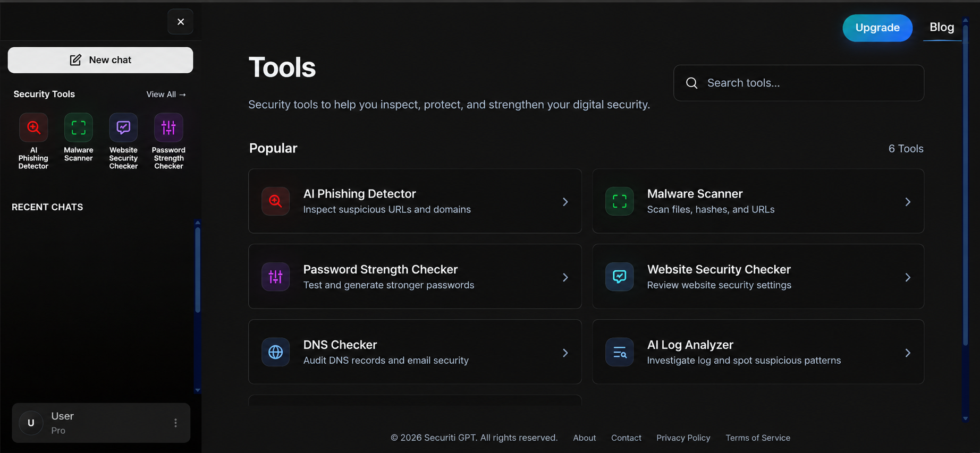
Task: Open the About footer link
Action: pyautogui.click(x=584, y=438)
